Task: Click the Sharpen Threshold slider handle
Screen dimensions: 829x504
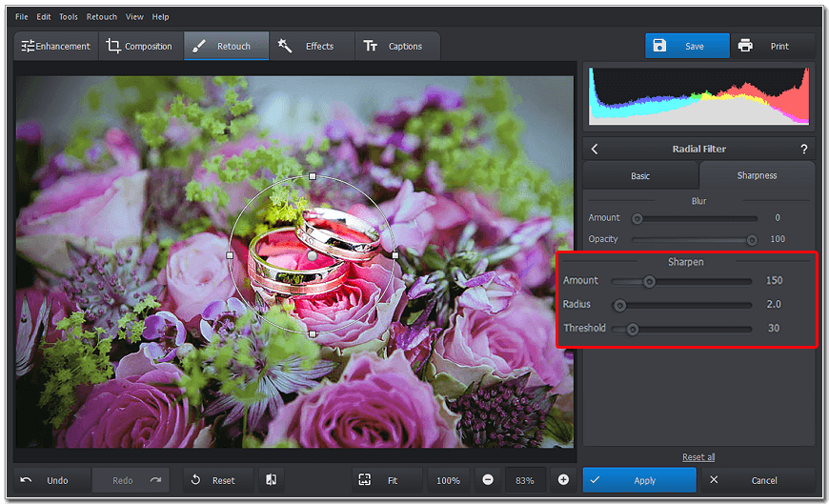Action: [633, 330]
